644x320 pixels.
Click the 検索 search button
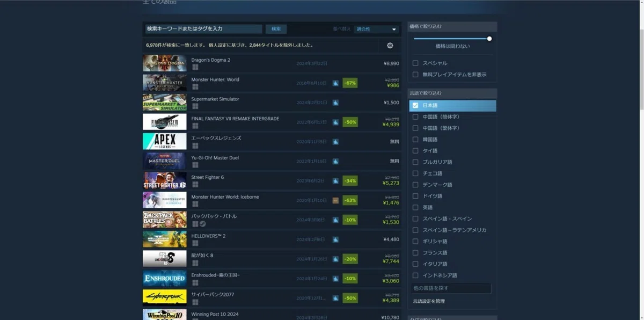coord(276,29)
